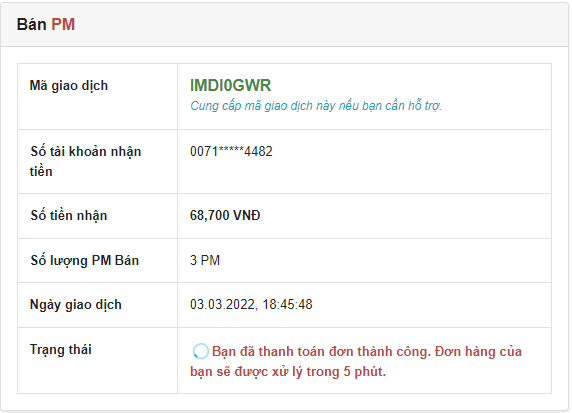Click the 'Đơn hàng của' status text

click(x=478, y=352)
